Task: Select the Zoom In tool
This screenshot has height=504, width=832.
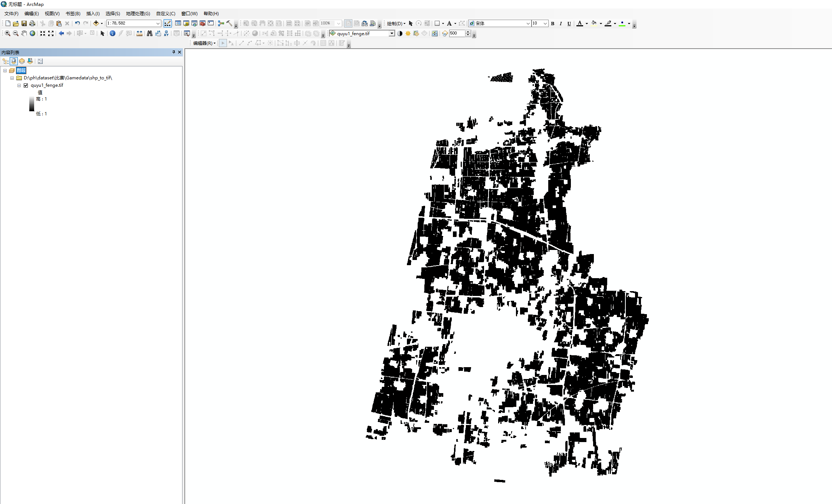Action: click(7, 33)
